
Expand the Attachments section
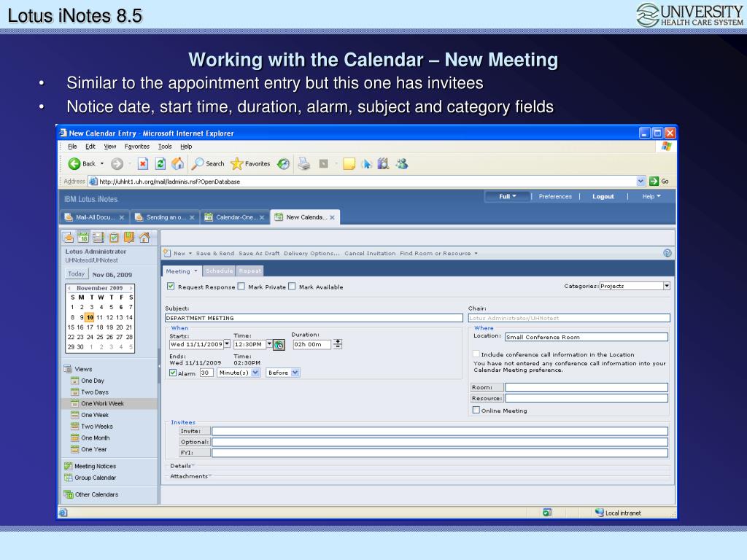[190, 476]
